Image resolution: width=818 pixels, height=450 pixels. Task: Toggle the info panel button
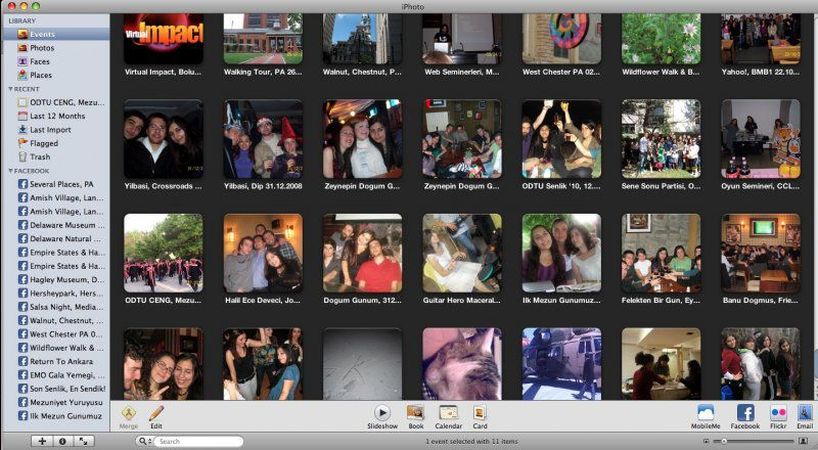coord(62,441)
